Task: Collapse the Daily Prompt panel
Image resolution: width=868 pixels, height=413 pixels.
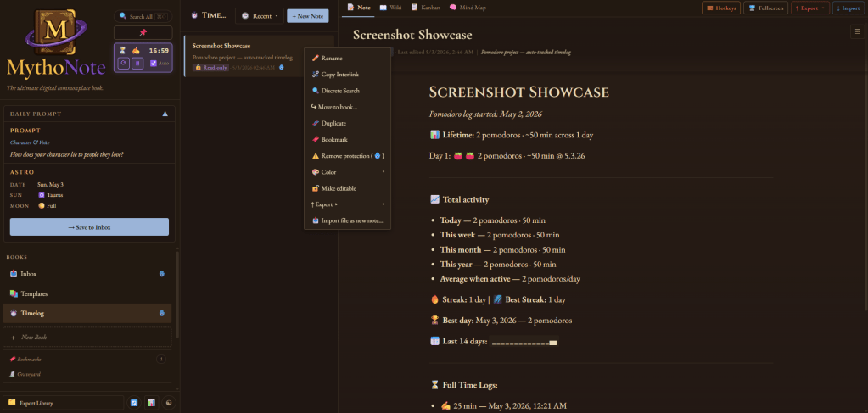Action: tap(165, 114)
